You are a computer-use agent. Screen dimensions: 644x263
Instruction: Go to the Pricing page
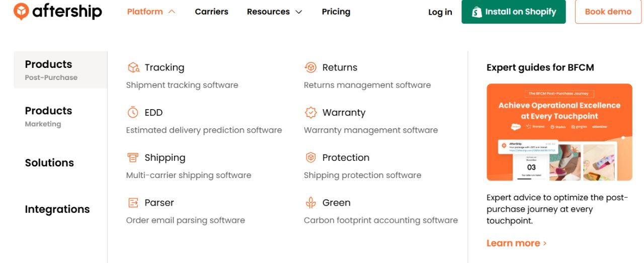(x=336, y=12)
